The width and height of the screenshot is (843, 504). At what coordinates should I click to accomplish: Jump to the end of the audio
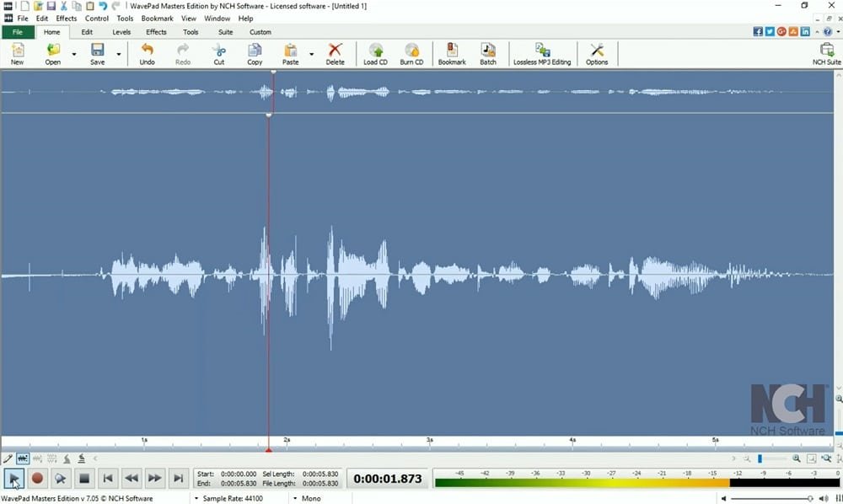click(178, 479)
